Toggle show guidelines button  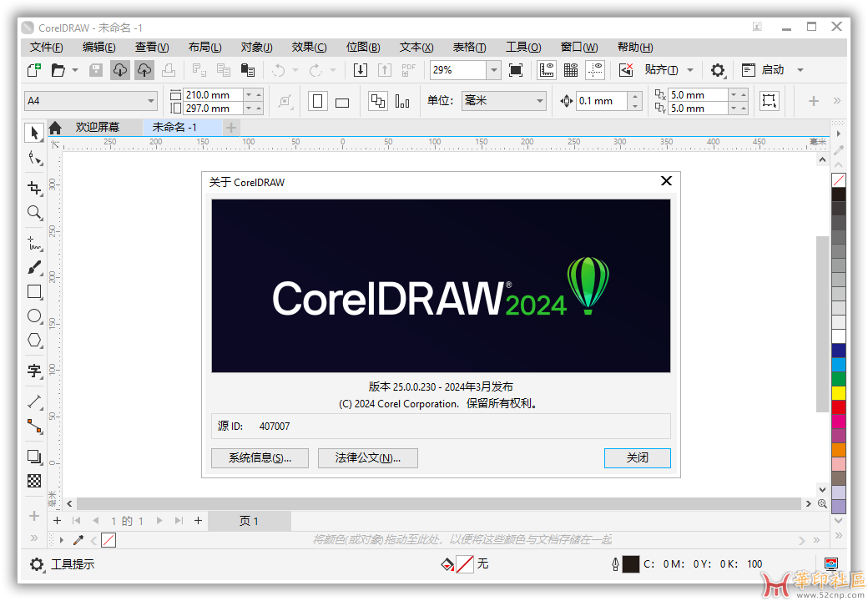[595, 70]
